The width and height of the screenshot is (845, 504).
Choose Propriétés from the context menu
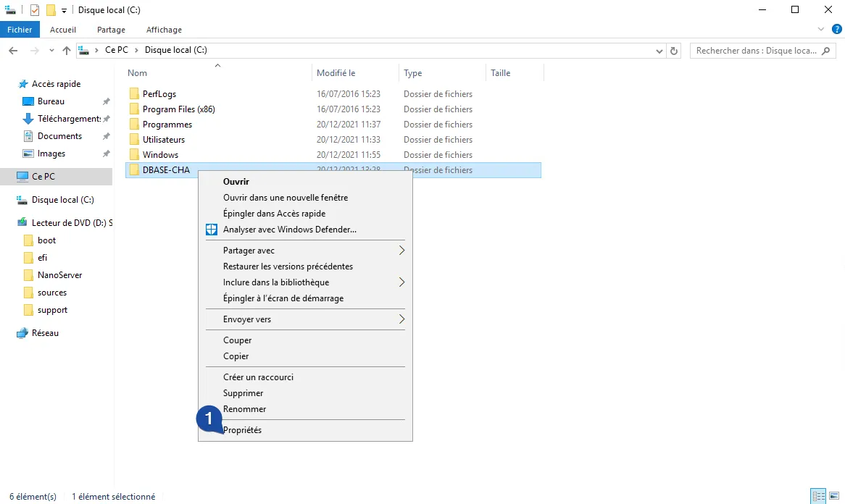[x=243, y=430]
